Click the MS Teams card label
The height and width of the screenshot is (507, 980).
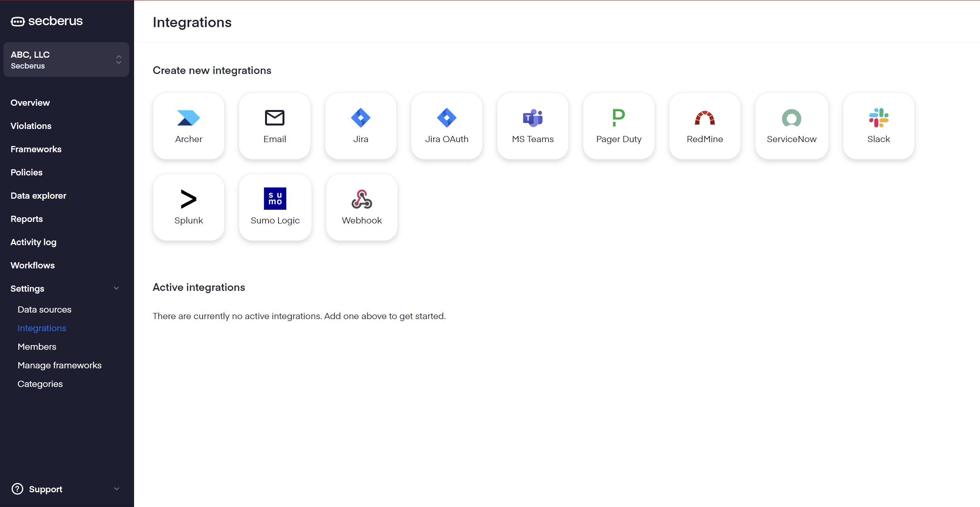[533, 139]
